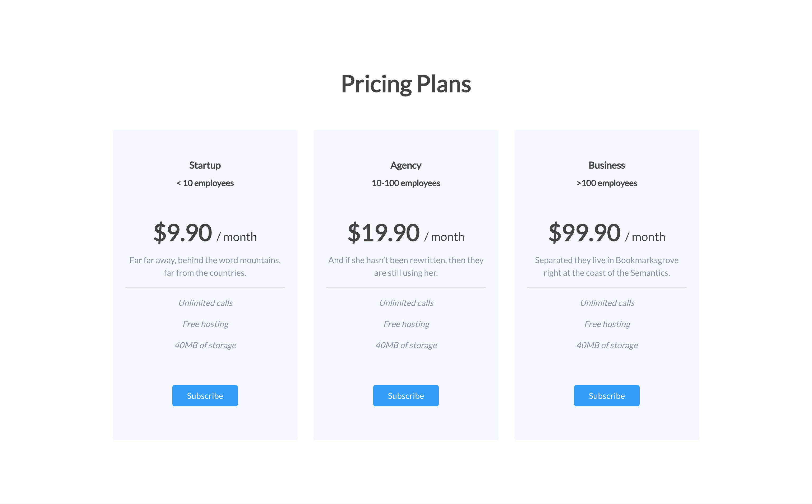The width and height of the screenshot is (812, 504).
Task: Subscribe to the Business plan
Action: coord(606,396)
